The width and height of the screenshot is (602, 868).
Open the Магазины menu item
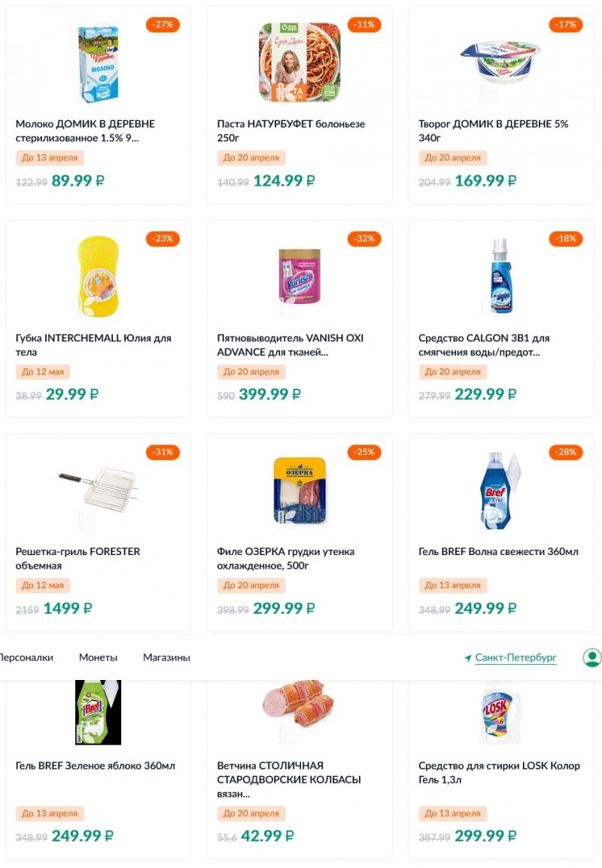[166, 657]
